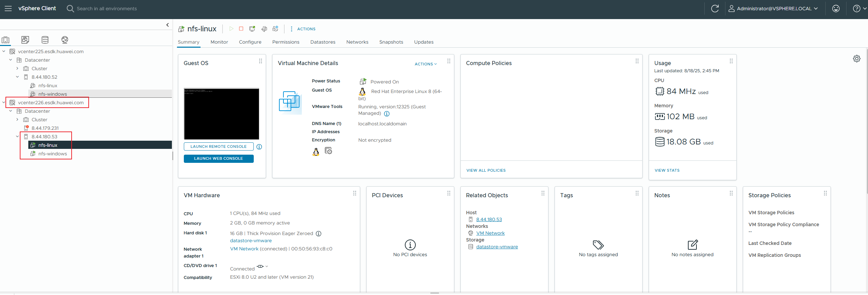Screen dimensions: 868x295
Task: Click the VM Hardware card drag handle
Action: point(355,193)
